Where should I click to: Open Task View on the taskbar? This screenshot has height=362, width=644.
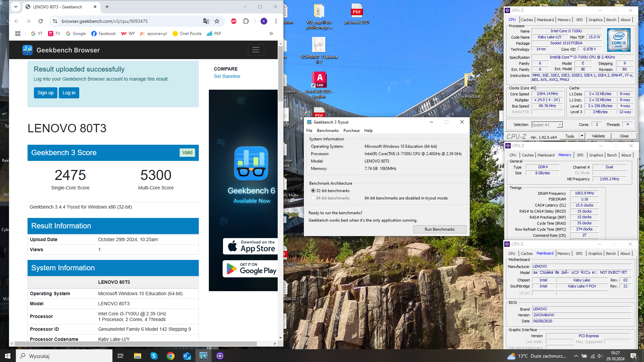121,356
